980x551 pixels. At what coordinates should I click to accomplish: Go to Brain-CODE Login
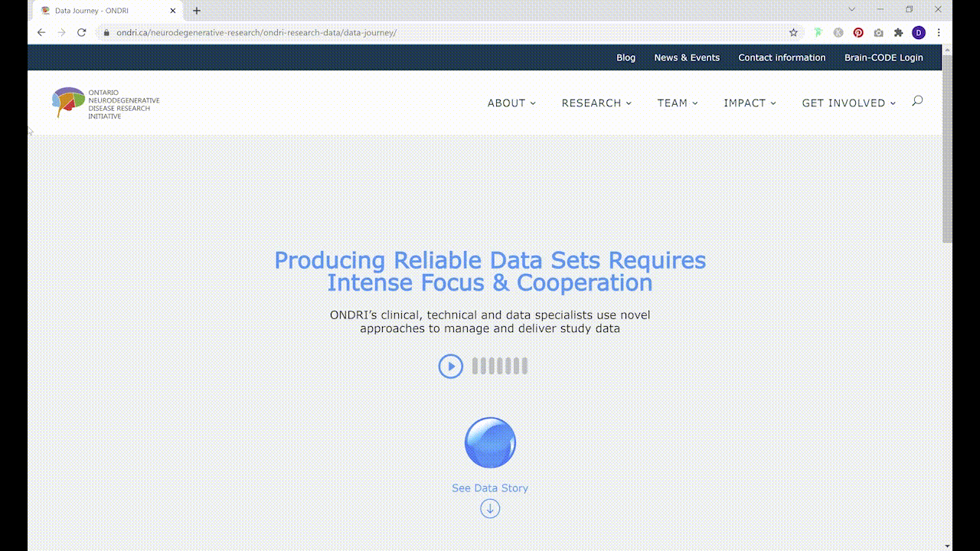tap(884, 57)
